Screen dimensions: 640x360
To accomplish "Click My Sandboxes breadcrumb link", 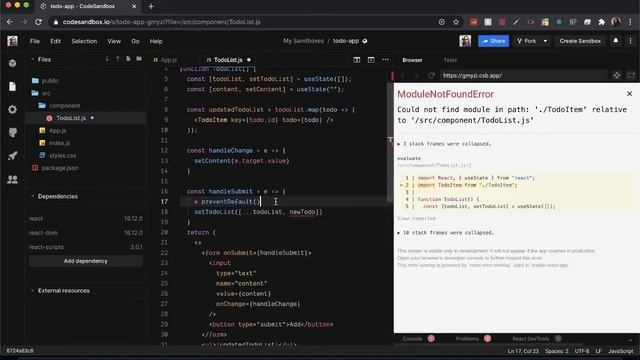I will pos(303,41).
